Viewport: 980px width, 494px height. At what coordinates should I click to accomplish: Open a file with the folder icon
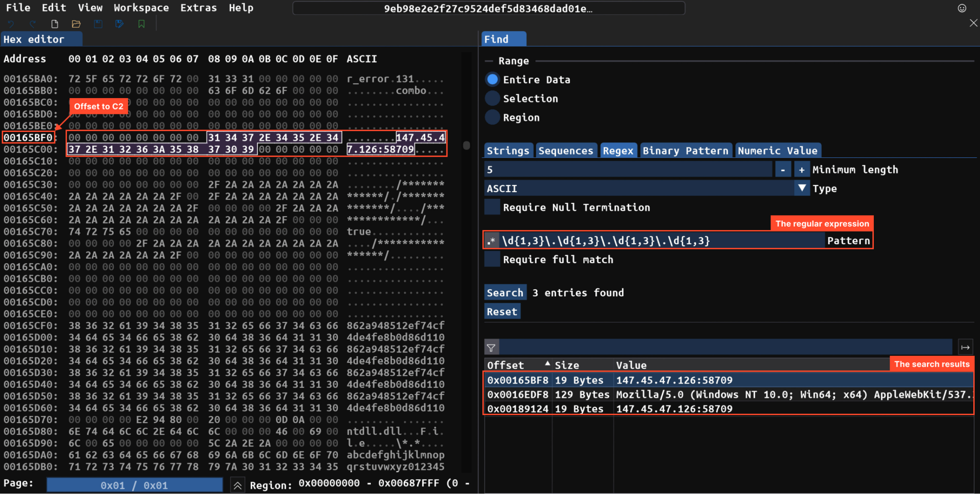(76, 24)
